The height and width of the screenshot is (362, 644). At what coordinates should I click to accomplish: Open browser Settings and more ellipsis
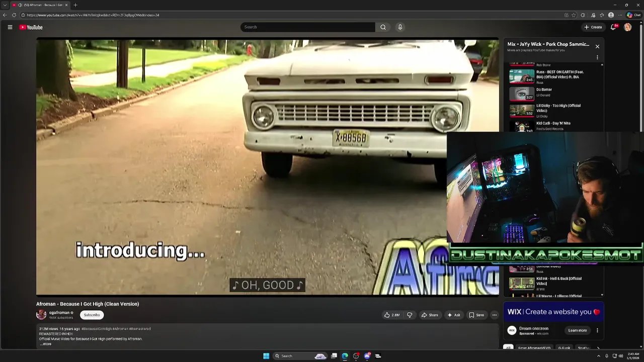point(620,15)
